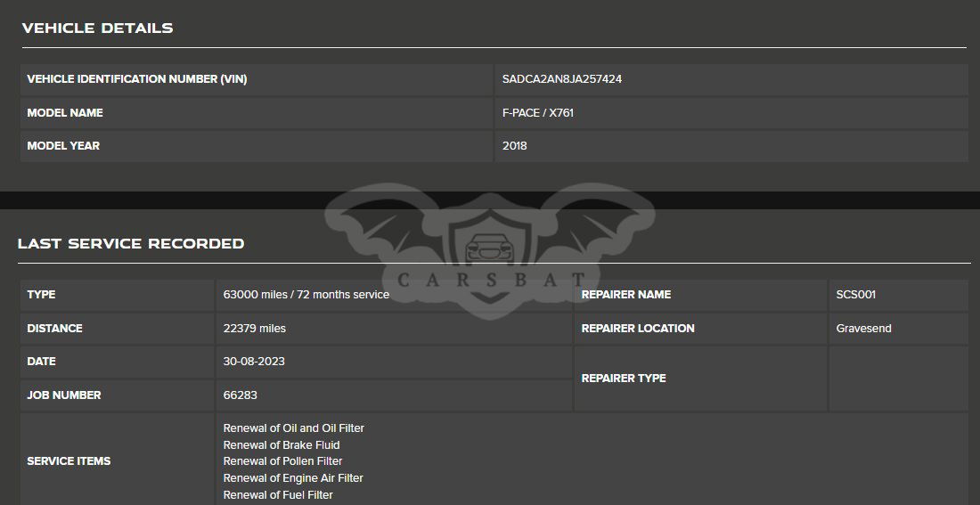Click the Last Service Recorded heading
The image size is (980, 505).
pyautogui.click(x=131, y=244)
